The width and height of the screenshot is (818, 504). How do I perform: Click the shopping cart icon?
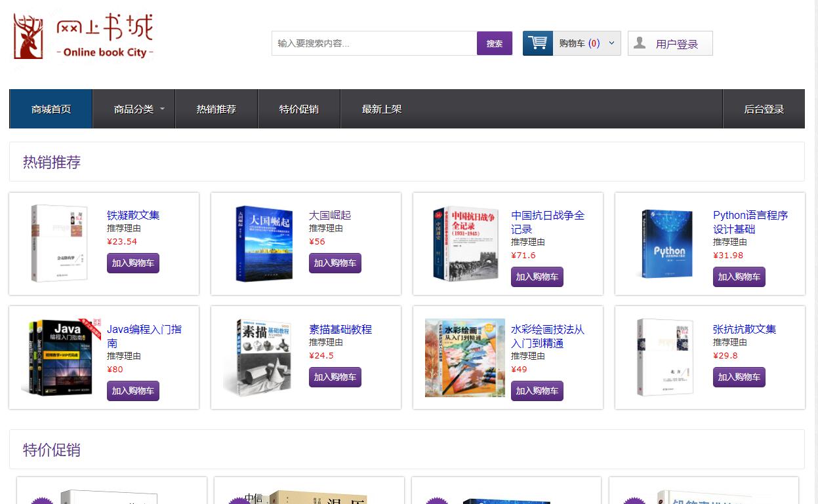click(537, 43)
